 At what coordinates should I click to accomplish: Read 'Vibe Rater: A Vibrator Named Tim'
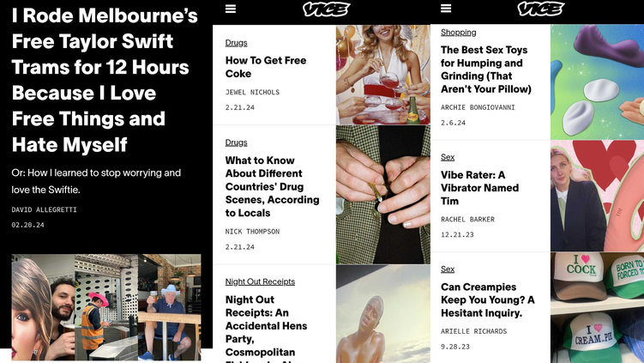coord(479,188)
